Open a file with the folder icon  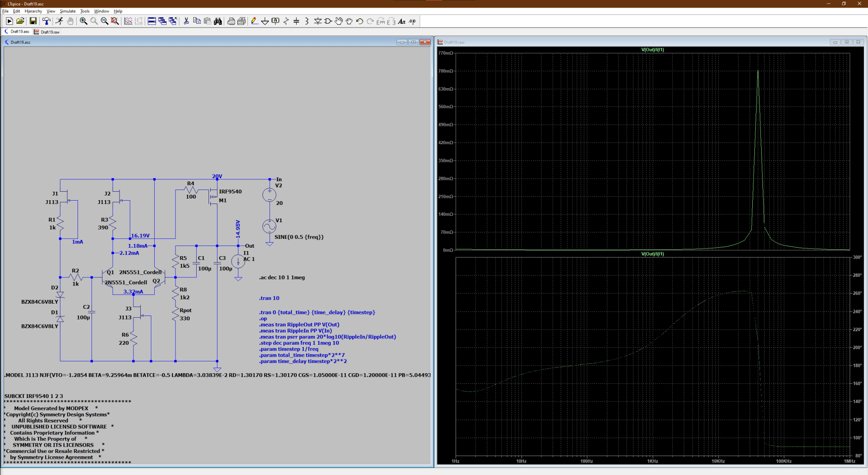point(20,21)
